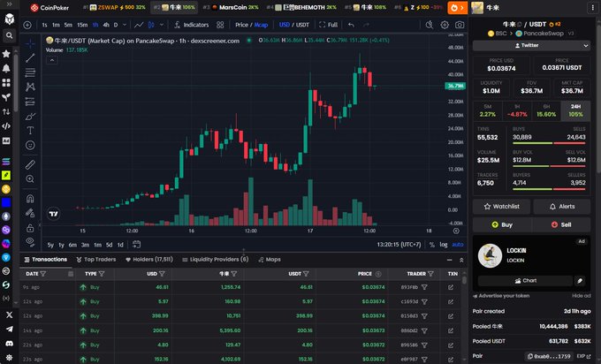Select the brush drawing tool

coord(30,116)
